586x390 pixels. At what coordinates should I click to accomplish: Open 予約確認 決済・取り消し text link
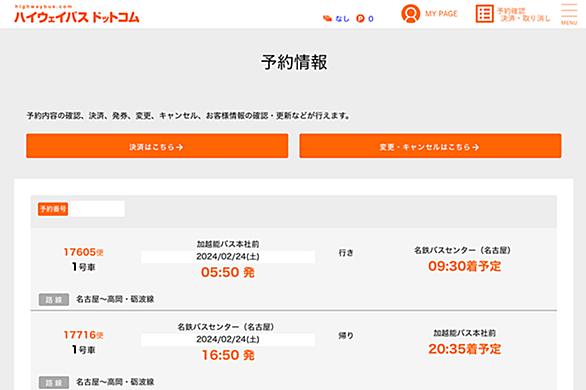click(x=525, y=15)
